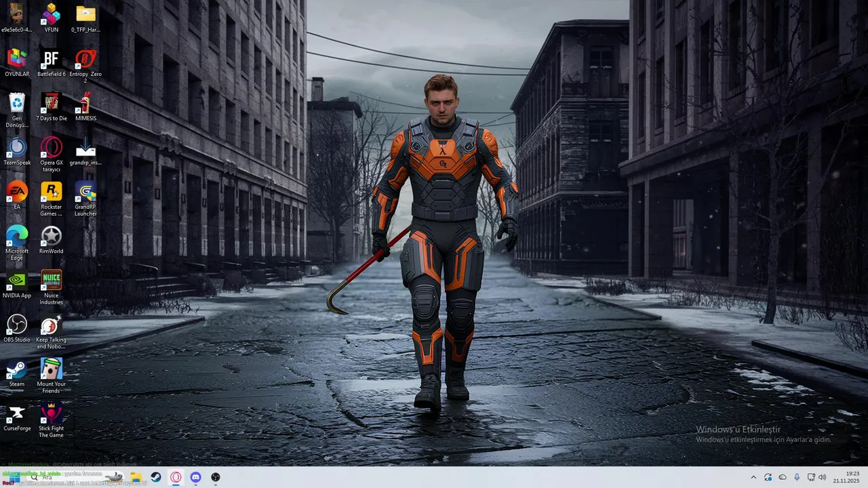The height and width of the screenshot is (488, 868).
Task: Switch to Discord in the taskbar
Action: click(195, 477)
